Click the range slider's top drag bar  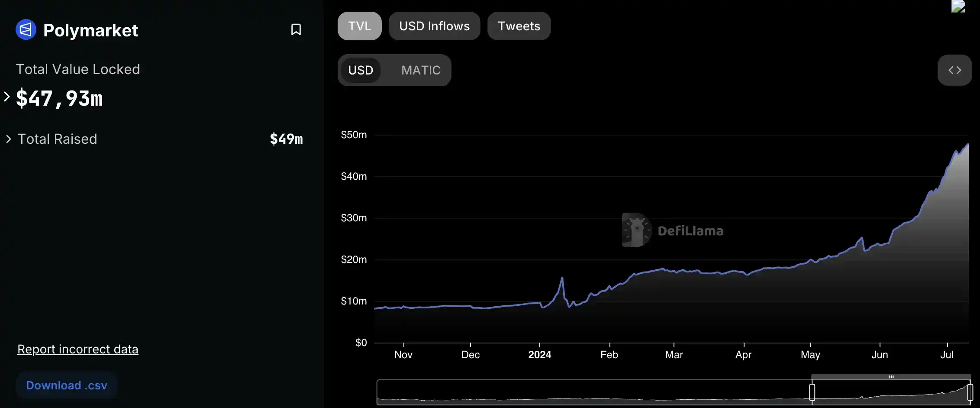click(891, 377)
